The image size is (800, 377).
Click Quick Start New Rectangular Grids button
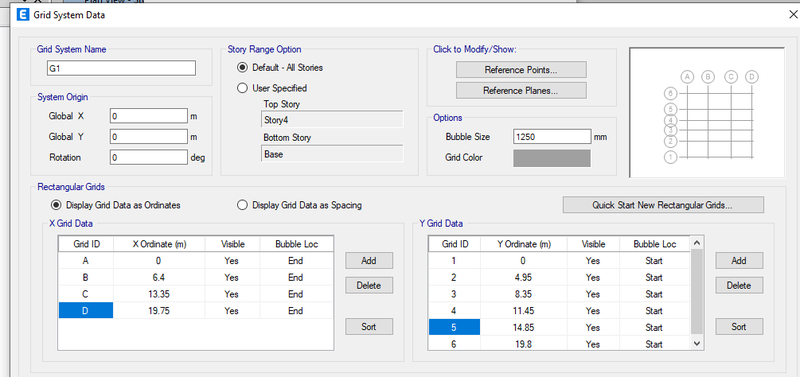[663, 205]
